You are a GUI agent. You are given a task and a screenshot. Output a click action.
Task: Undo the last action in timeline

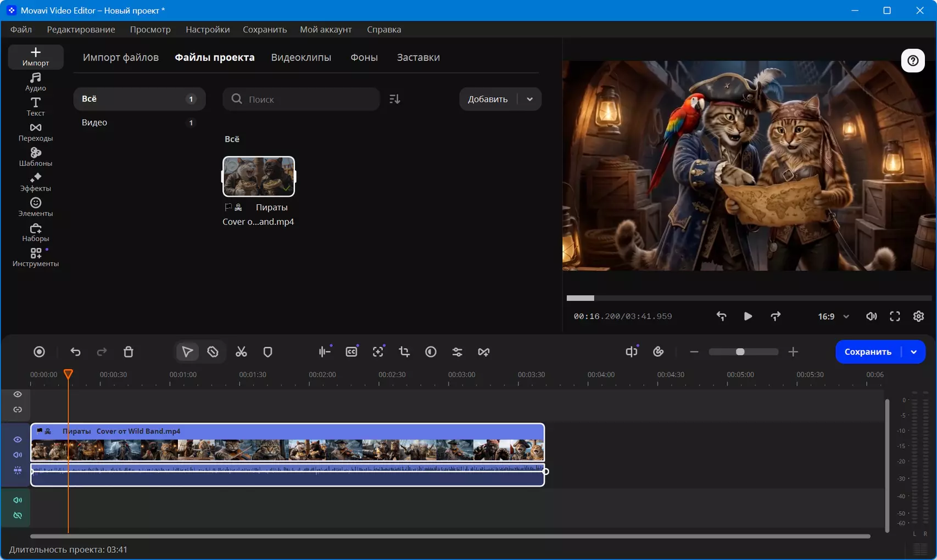point(75,352)
